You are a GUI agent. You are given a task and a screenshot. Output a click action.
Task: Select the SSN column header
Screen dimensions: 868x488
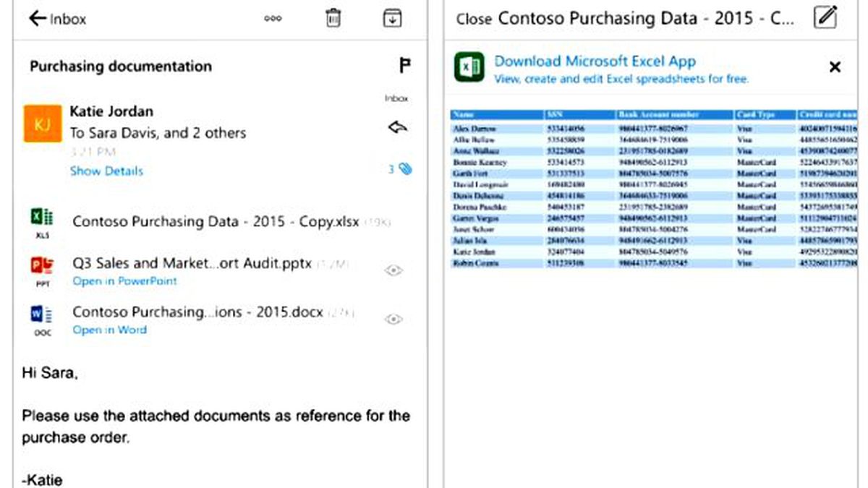click(x=579, y=114)
